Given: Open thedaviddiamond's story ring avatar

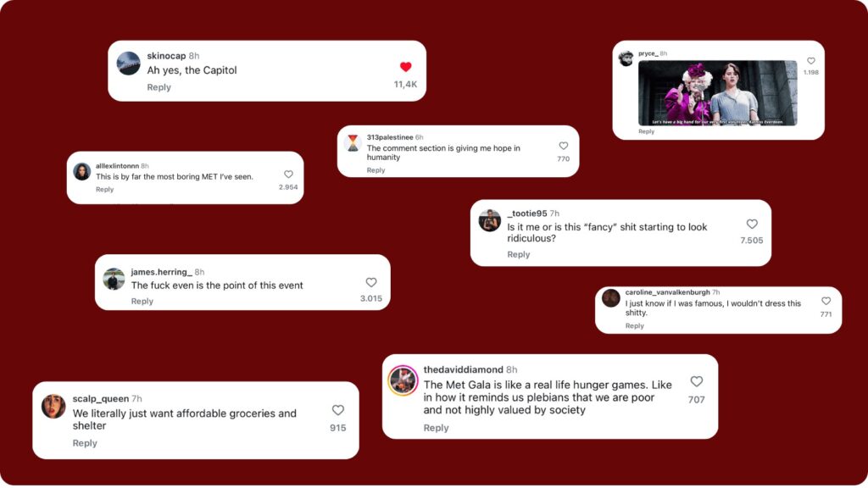Looking at the screenshot, I should pos(403,380).
